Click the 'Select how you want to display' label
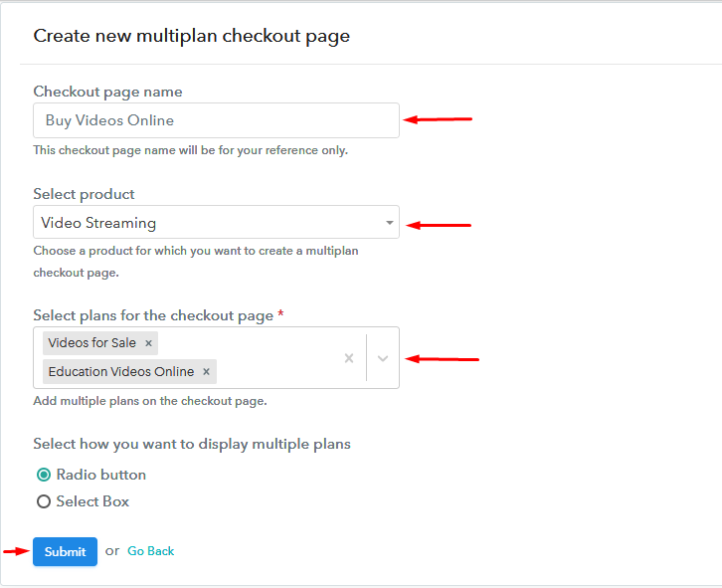This screenshot has height=588, width=722. point(192,444)
